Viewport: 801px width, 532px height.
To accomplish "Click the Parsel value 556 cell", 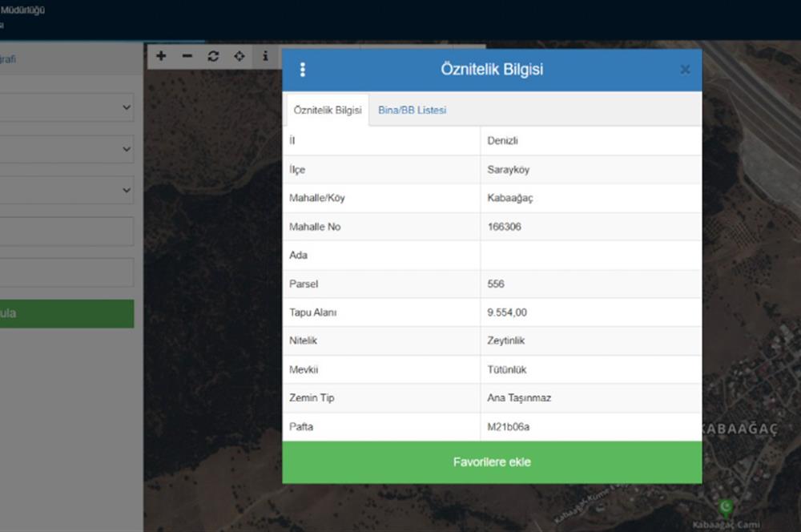I will click(x=496, y=284).
